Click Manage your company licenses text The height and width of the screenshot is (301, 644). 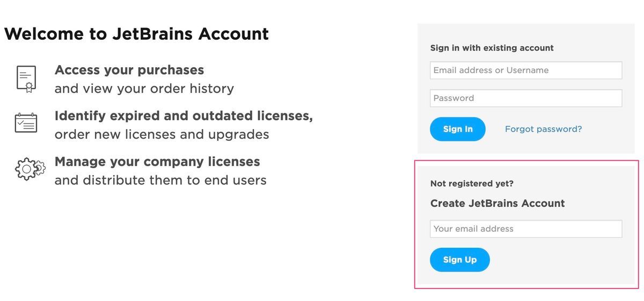(157, 162)
